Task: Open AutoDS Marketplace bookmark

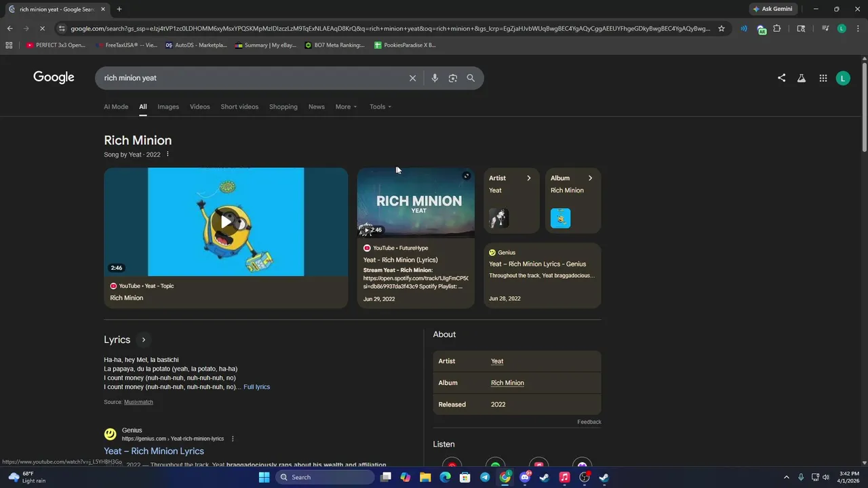Action: 196,45
